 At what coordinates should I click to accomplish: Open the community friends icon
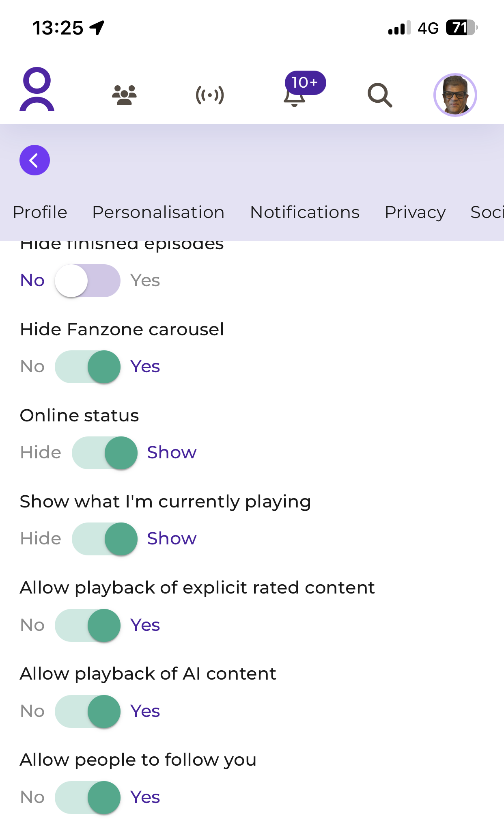coord(124,94)
